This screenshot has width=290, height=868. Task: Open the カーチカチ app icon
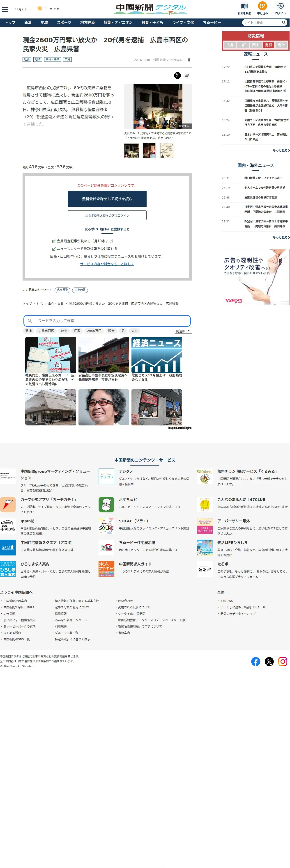[8, 505]
